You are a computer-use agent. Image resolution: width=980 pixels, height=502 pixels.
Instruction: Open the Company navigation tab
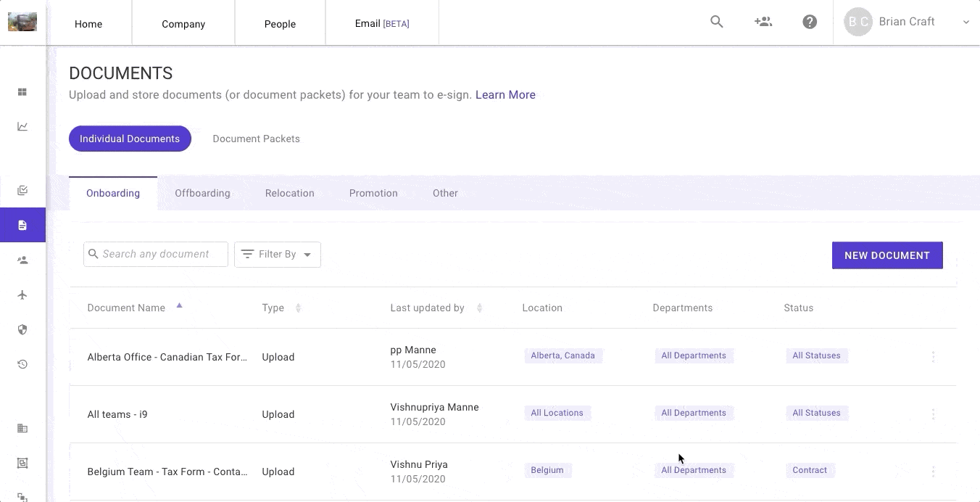click(183, 24)
